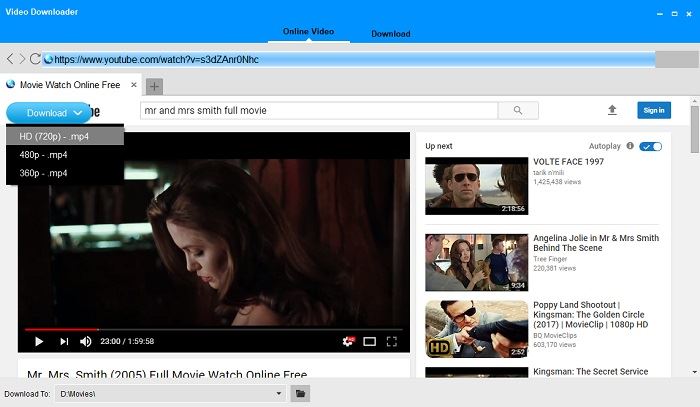Enter fullscreen mode on the video player
Screen dimensions: 700x407
click(x=392, y=341)
